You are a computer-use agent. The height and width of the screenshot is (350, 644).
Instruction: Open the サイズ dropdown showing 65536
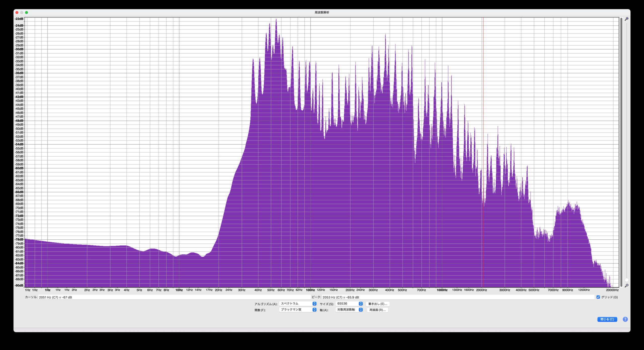pos(349,303)
